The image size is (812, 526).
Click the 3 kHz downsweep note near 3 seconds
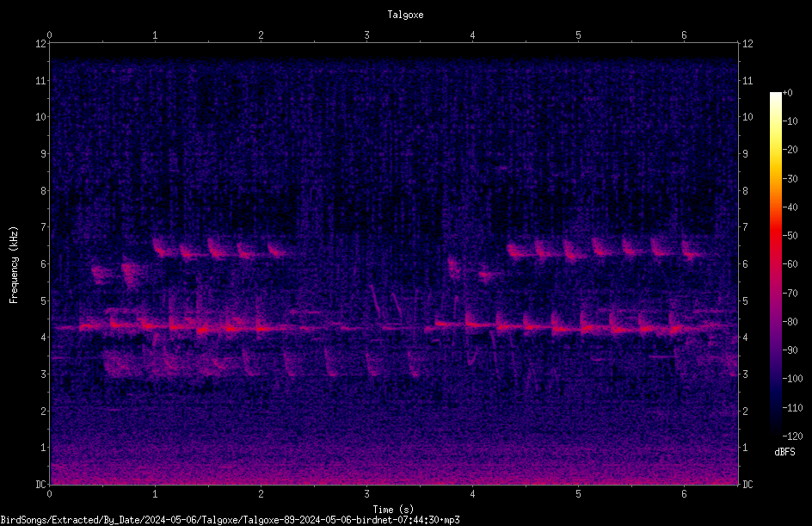pos(372,362)
